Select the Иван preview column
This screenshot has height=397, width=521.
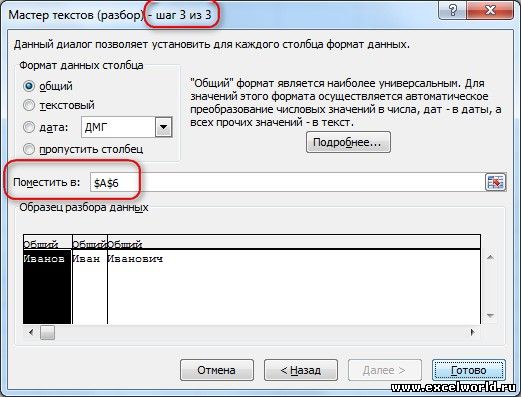[x=90, y=287]
